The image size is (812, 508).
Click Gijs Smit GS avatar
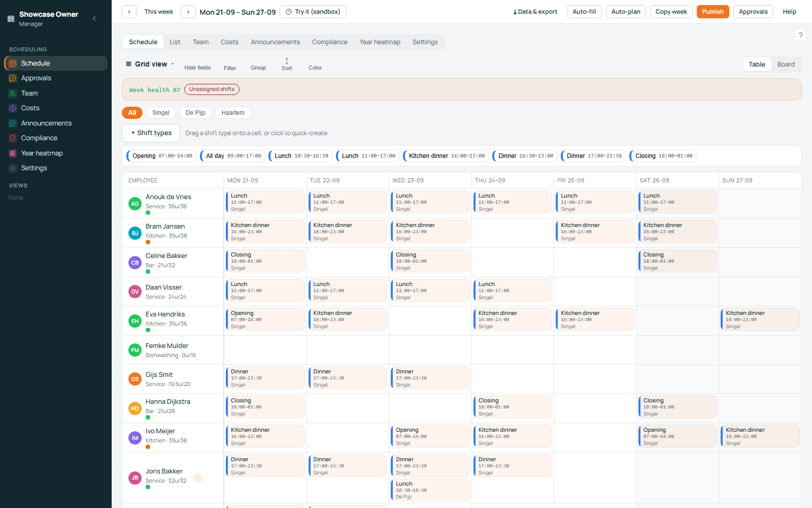coord(135,379)
